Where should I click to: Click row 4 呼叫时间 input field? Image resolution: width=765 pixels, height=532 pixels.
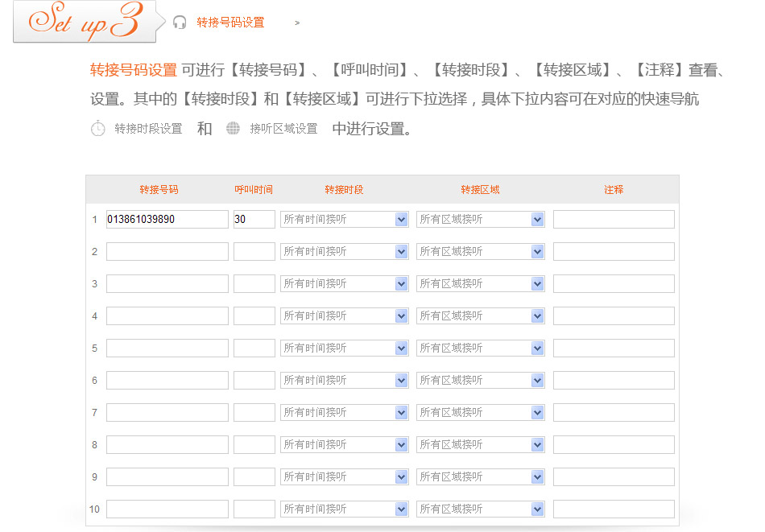coord(254,315)
